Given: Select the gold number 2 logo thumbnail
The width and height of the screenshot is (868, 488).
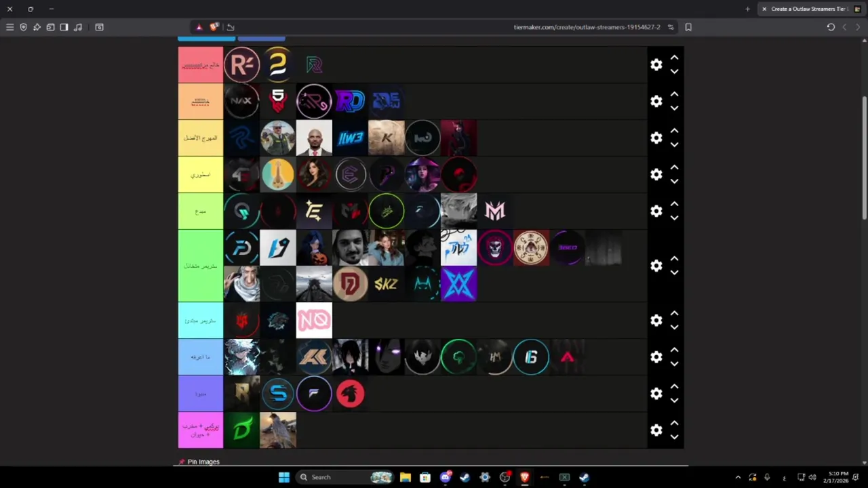Looking at the screenshot, I should coord(278,64).
